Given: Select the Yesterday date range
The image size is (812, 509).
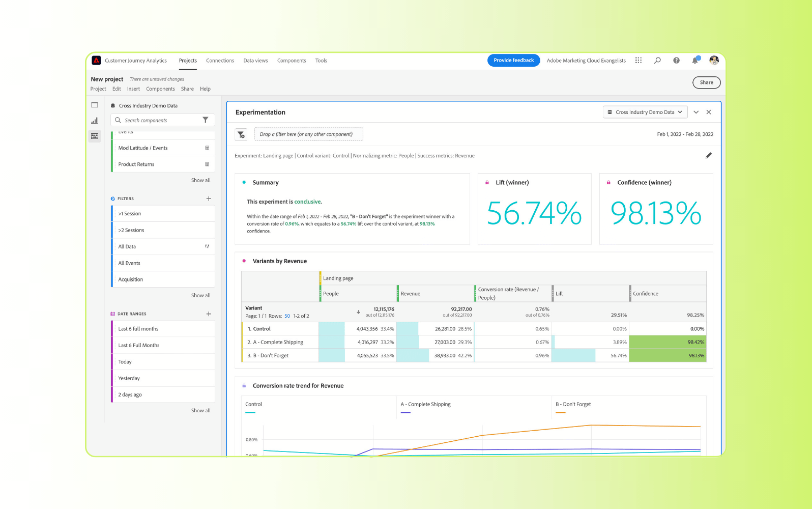Looking at the screenshot, I should (163, 378).
